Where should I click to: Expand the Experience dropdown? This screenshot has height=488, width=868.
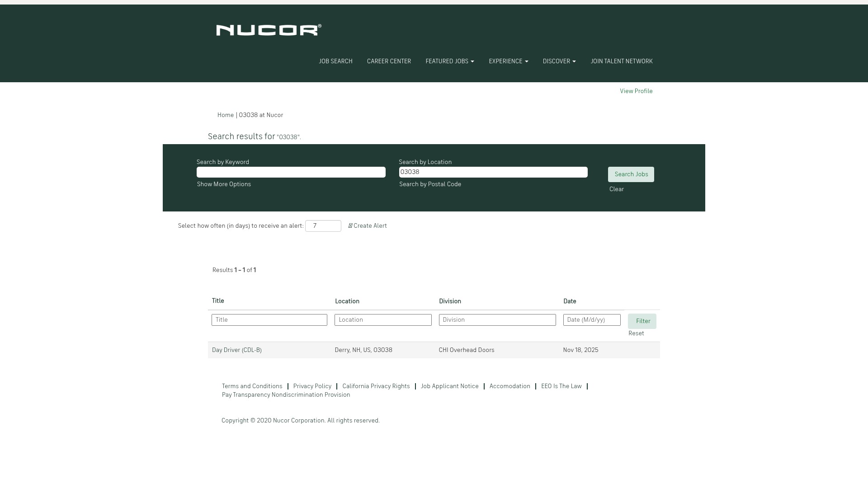[509, 61]
